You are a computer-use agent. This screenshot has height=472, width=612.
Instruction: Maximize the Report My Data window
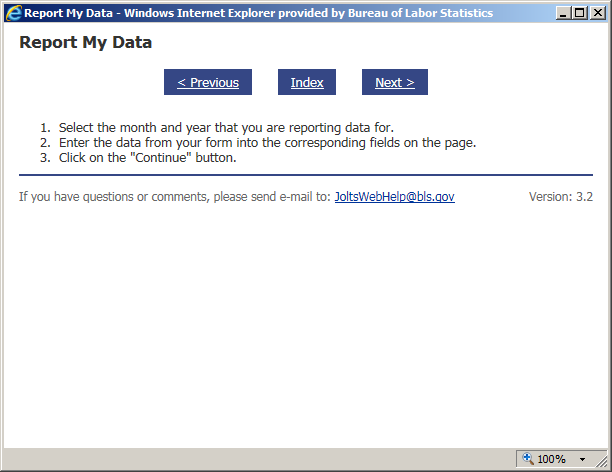click(x=580, y=13)
